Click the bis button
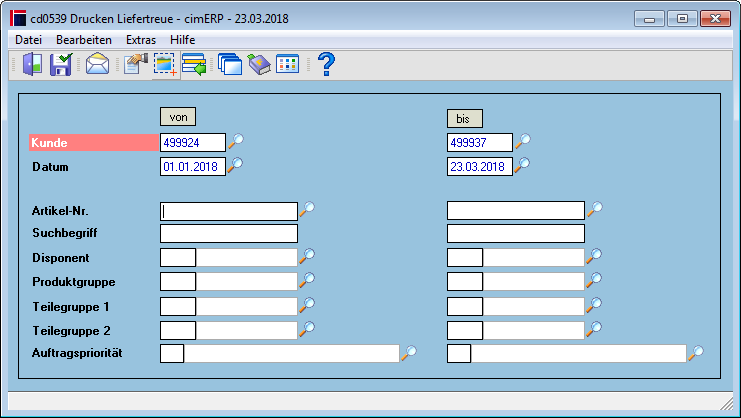The width and height of the screenshot is (741, 418). pos(465,119)
